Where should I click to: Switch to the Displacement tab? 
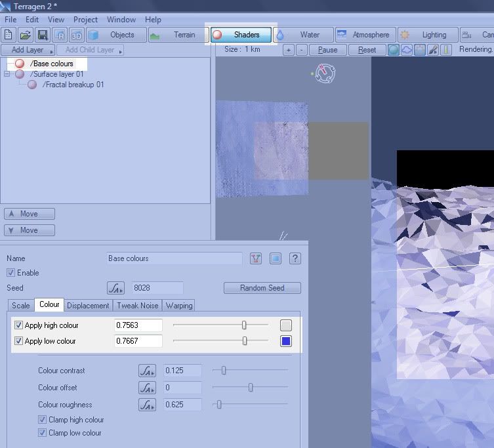tap(88, 306)
